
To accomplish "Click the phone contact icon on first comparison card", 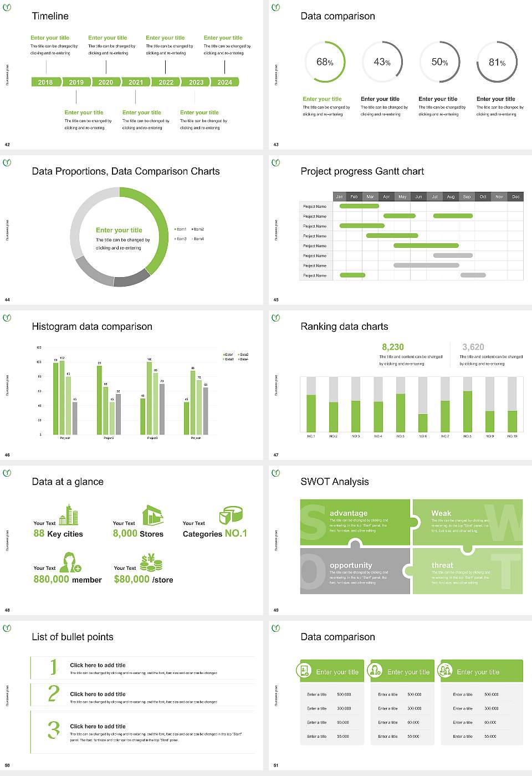I will pyautogui.click(x=304, y=671).
